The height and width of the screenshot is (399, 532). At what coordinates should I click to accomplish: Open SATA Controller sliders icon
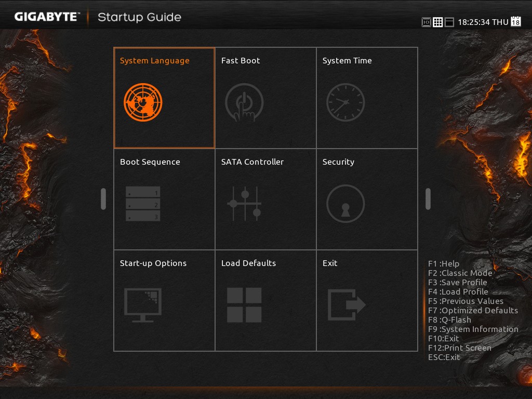pyautogui.click(x=244, y=204)
